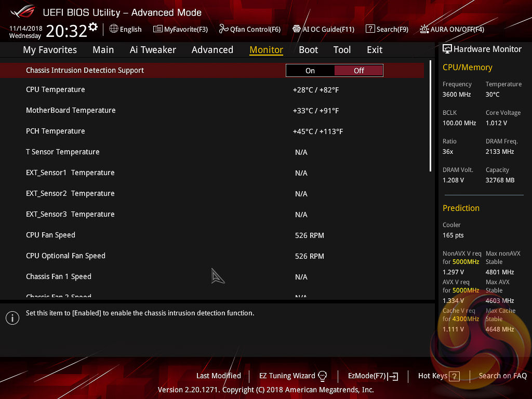This screenshot has height=399, width=532.
Task: Select the Monitor tab
Action: click(x=267, y=50)
